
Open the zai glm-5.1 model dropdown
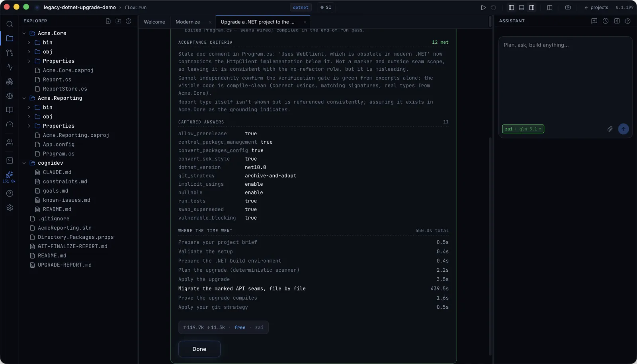tap(523, 129)
